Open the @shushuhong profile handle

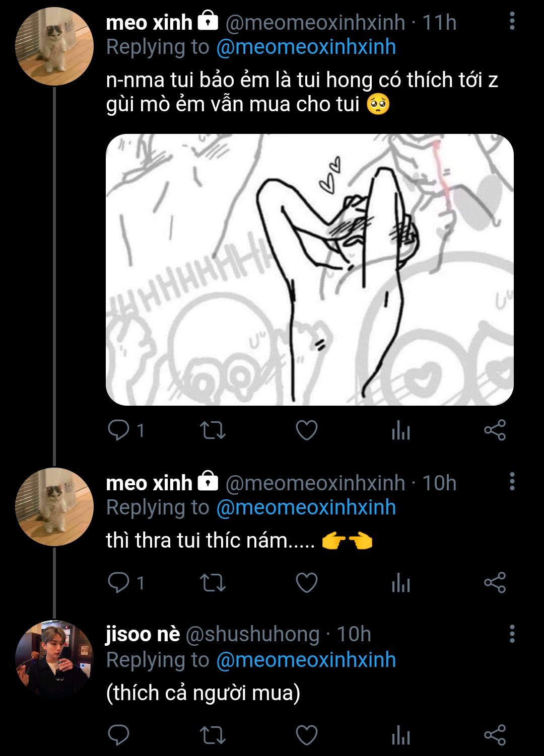252,634
